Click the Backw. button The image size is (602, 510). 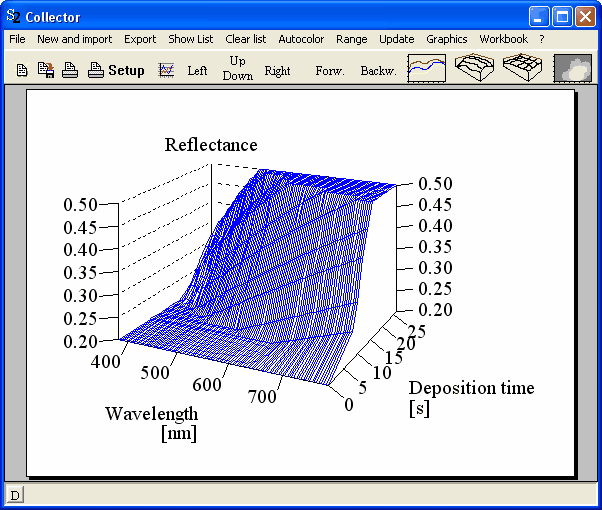pos(378,71)
